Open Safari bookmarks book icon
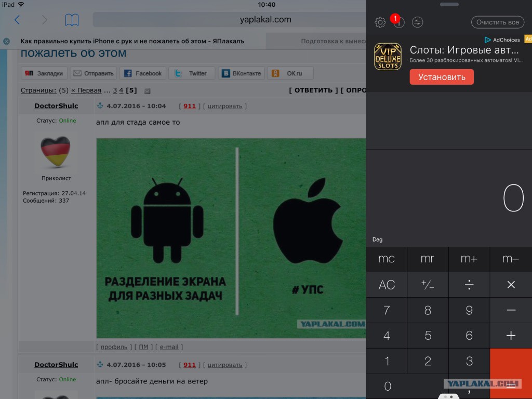532x399 pixels. click(72, 20)
